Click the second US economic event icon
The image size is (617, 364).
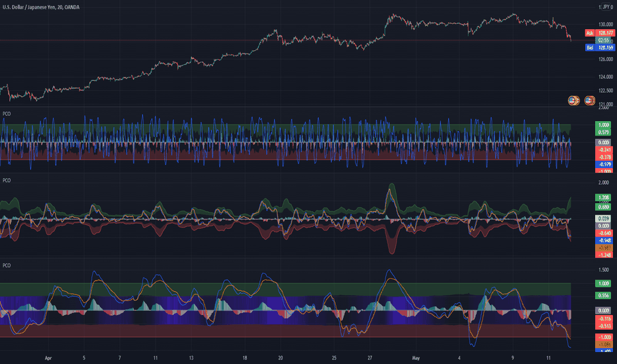[589, 101]
